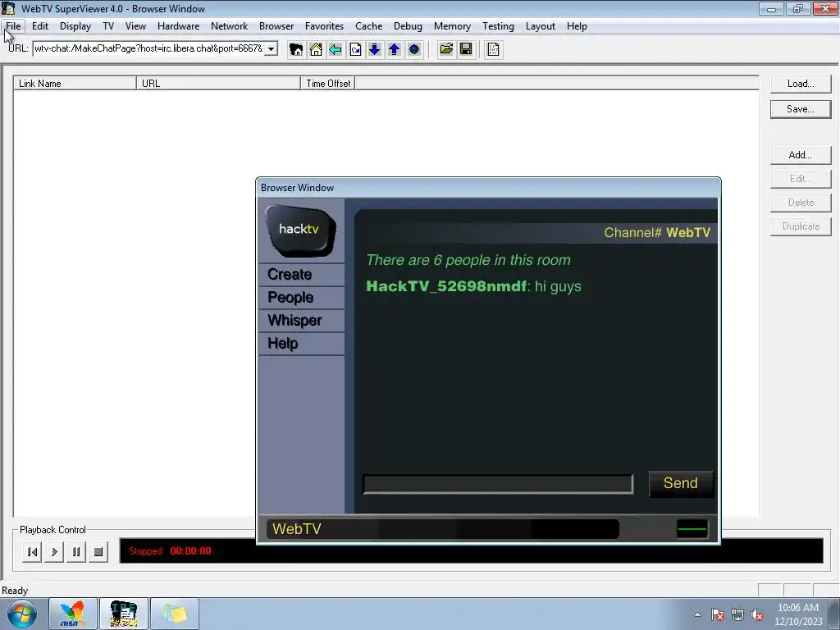The width and height of the screenshot is (840, 630).
Task: Open the Layout menu
Action: (x=540, y=26)
